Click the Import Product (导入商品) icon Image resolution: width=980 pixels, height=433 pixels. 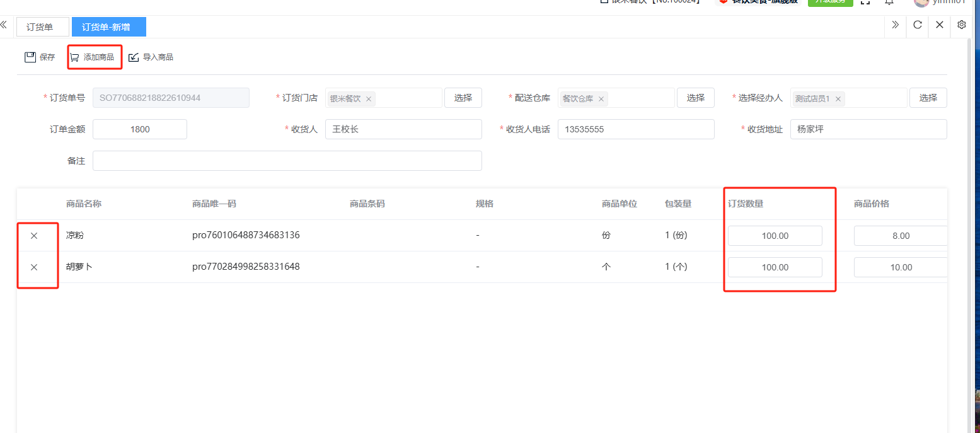134,57
